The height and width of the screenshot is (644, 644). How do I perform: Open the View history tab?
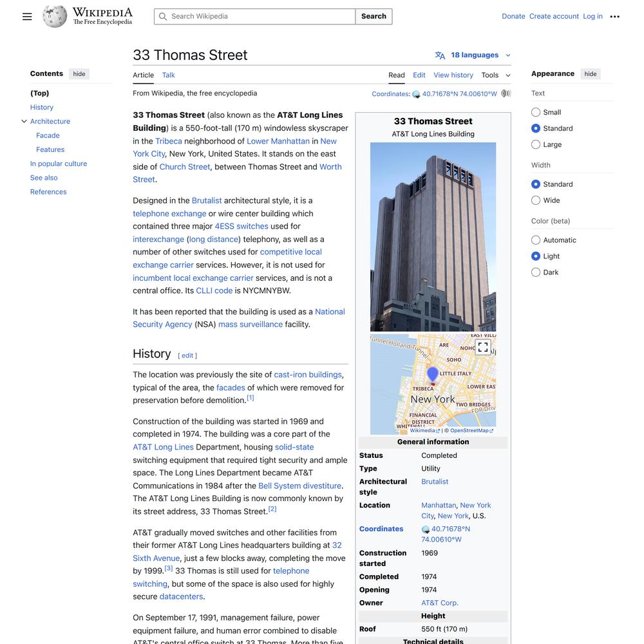click(x=453, y=75)
